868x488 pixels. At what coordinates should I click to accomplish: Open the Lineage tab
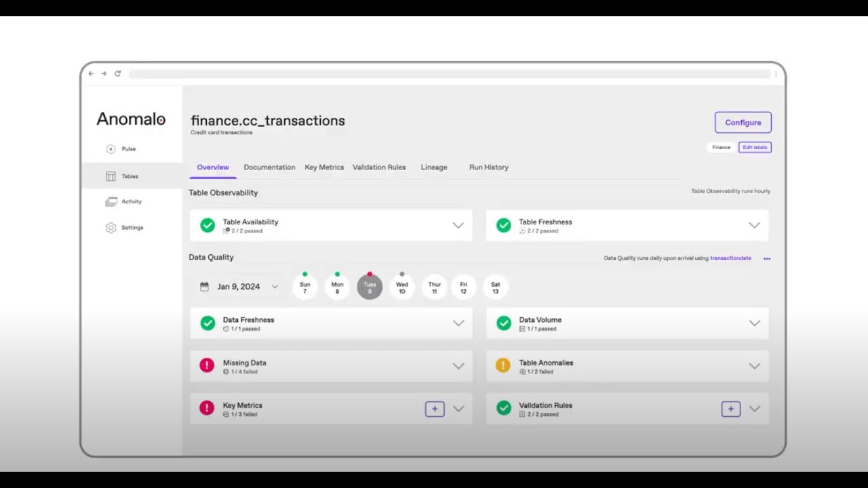click(434, 167)
